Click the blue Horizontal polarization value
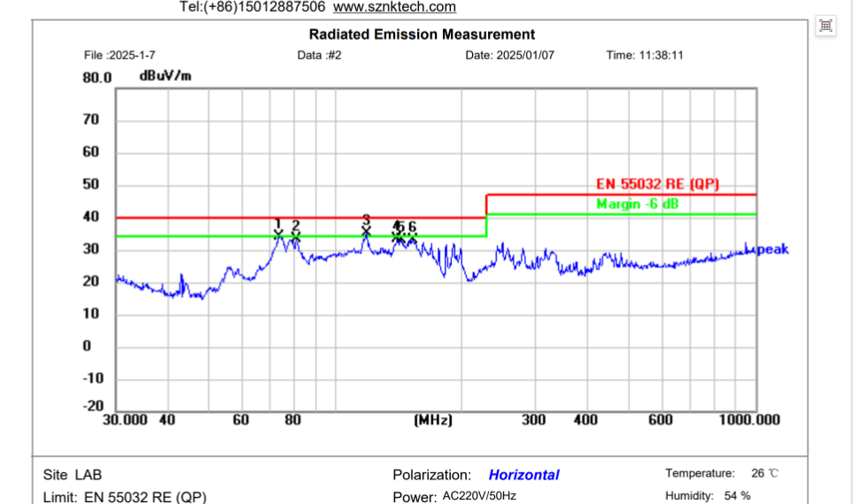The image size is (853, 504). click(523, 476)
